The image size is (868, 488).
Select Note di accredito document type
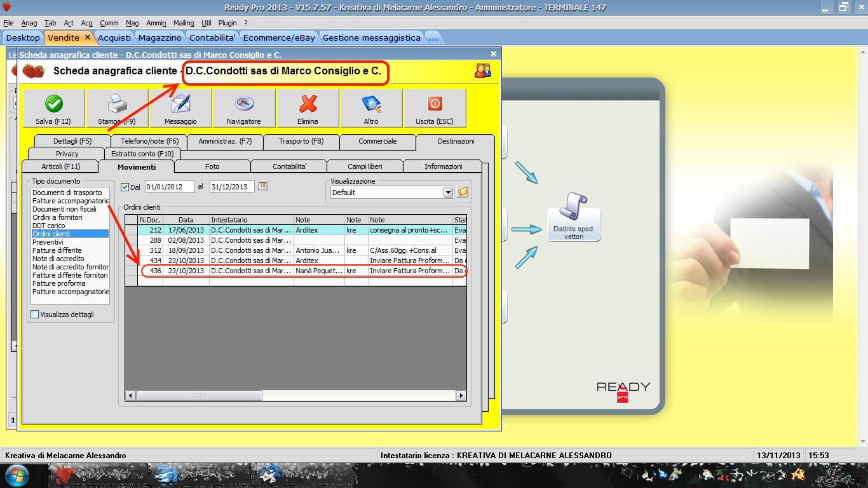coord(70,259)
